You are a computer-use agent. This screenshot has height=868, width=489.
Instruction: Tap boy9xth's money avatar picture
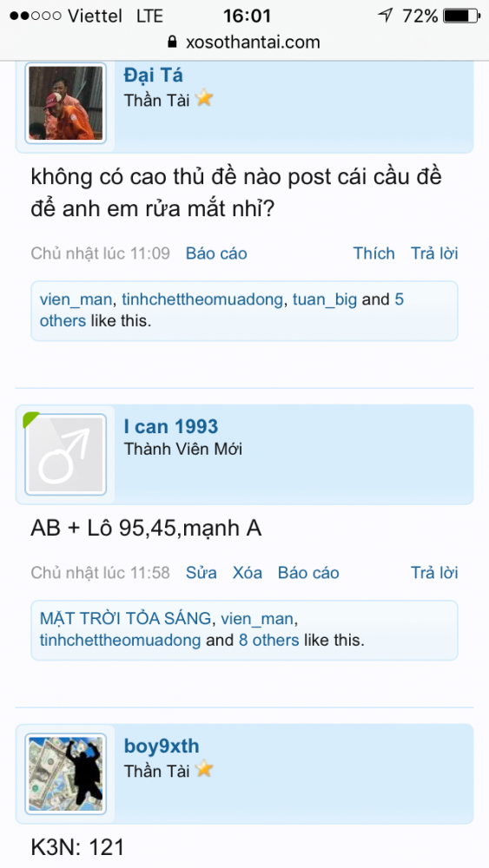point(65,774)
